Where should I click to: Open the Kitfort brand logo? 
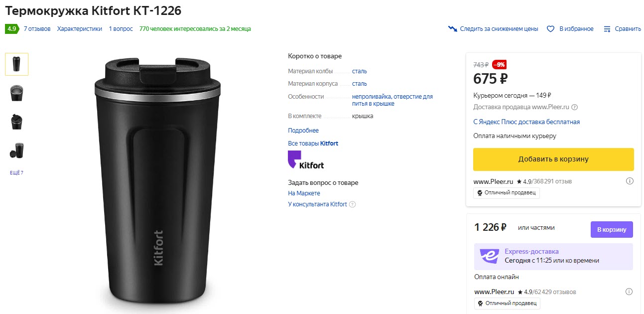tap(306, 160)
